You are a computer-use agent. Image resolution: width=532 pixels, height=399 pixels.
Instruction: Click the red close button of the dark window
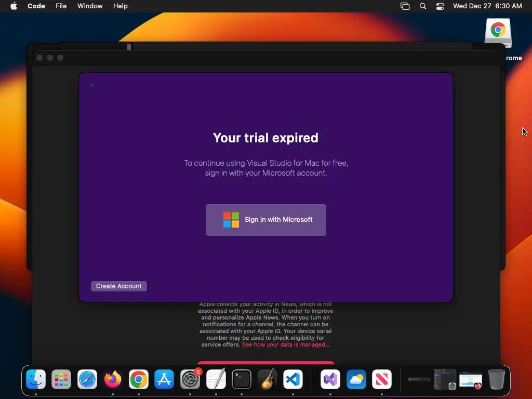click(x=39, y=58)
